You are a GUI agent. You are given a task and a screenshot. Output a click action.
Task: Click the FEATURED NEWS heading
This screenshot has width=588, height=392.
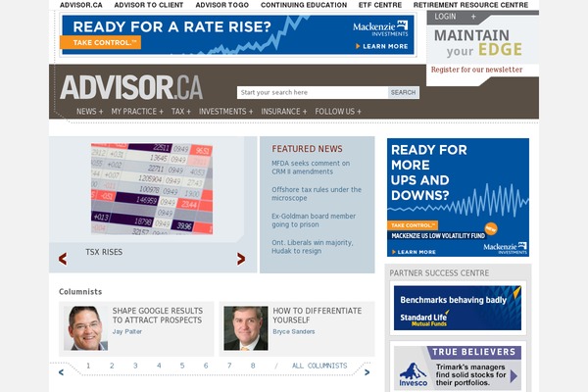(x=307, y=149)
